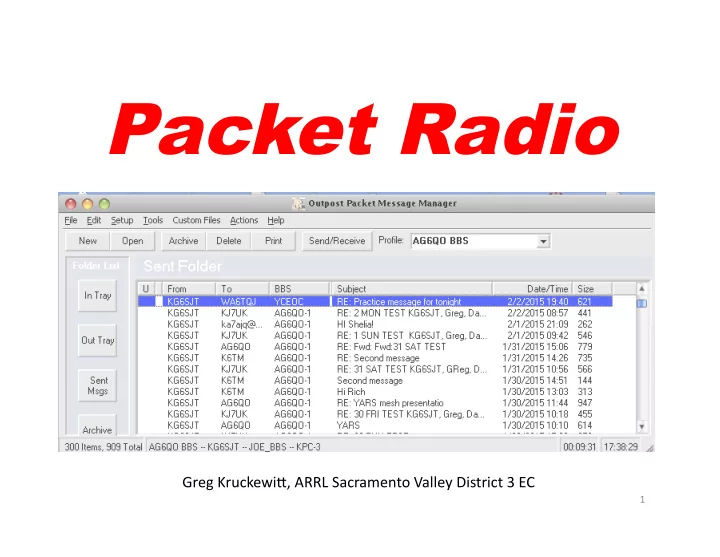
Task: Click the message list scroll up arrow
Action: tap(641, 289)
